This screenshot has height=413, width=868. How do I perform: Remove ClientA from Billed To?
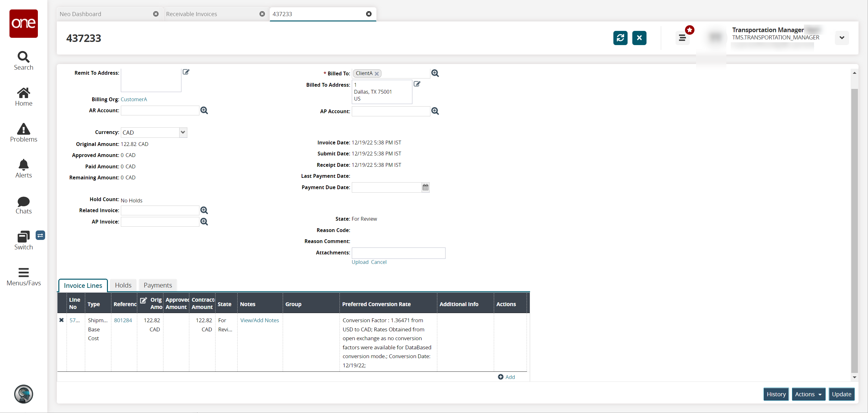pyautogui.click(x=377, y=74)
